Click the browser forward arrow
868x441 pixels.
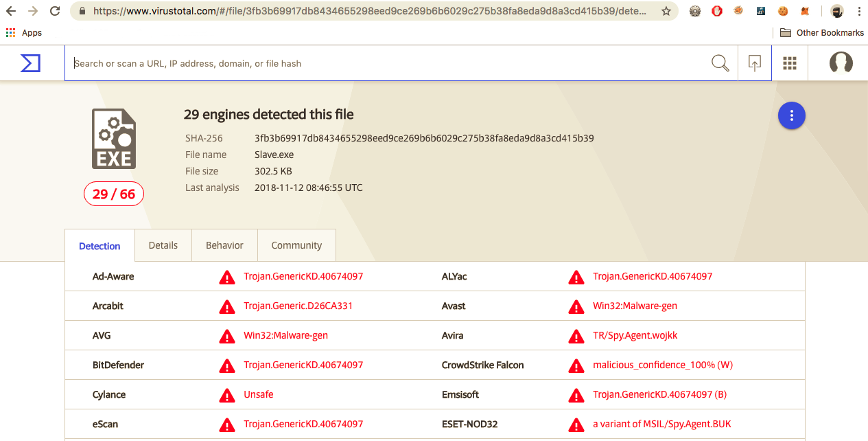[32, 11]
